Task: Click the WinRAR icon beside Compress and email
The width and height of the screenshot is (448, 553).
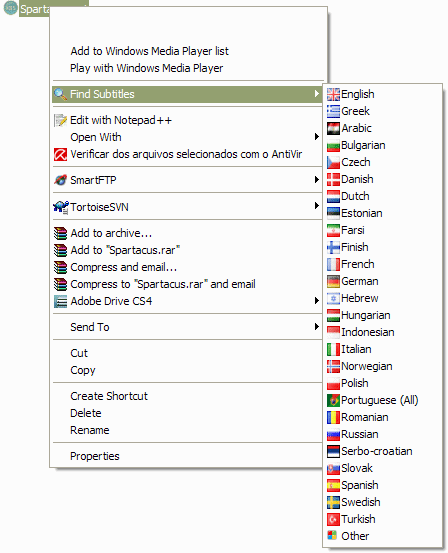Action: (x=60, y=267)
